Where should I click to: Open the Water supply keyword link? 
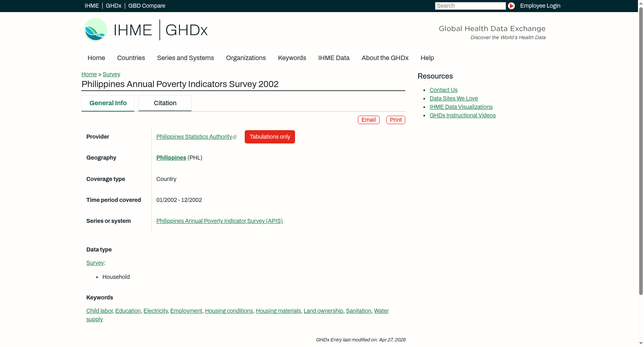(x=381, y=311)
